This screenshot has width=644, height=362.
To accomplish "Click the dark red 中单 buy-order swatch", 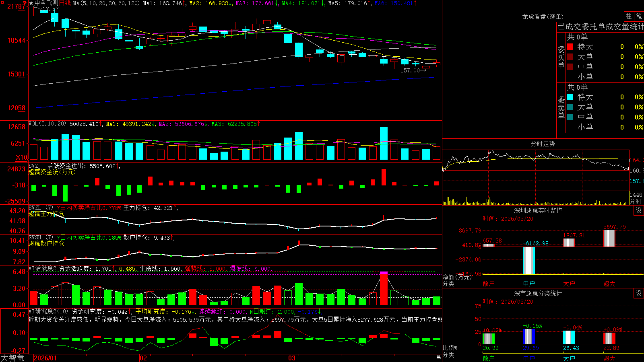I will pos(570,67).
